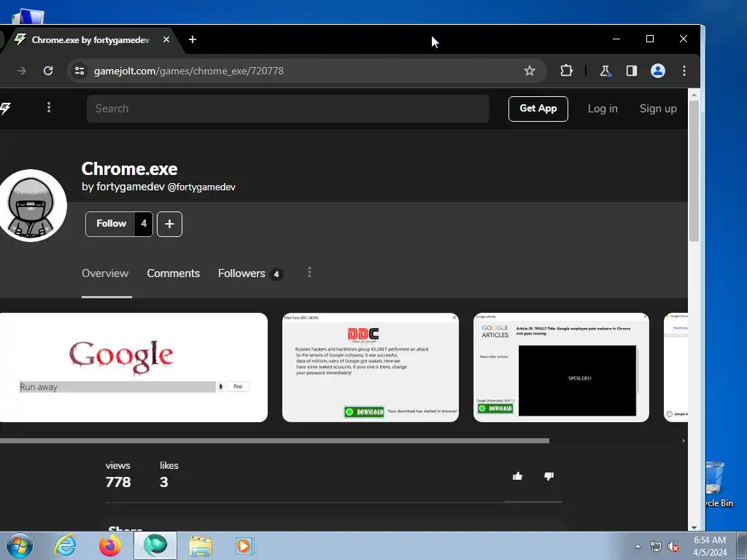This screenshot has height=560, width=747.
Task: Click the page's vertical scrollbar thumb
Action: [x=694, y=171]
